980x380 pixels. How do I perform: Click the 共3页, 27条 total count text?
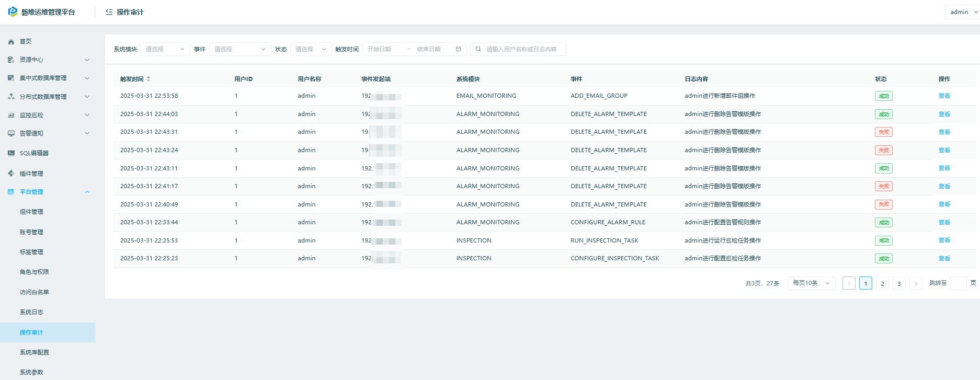click(762, 283)
